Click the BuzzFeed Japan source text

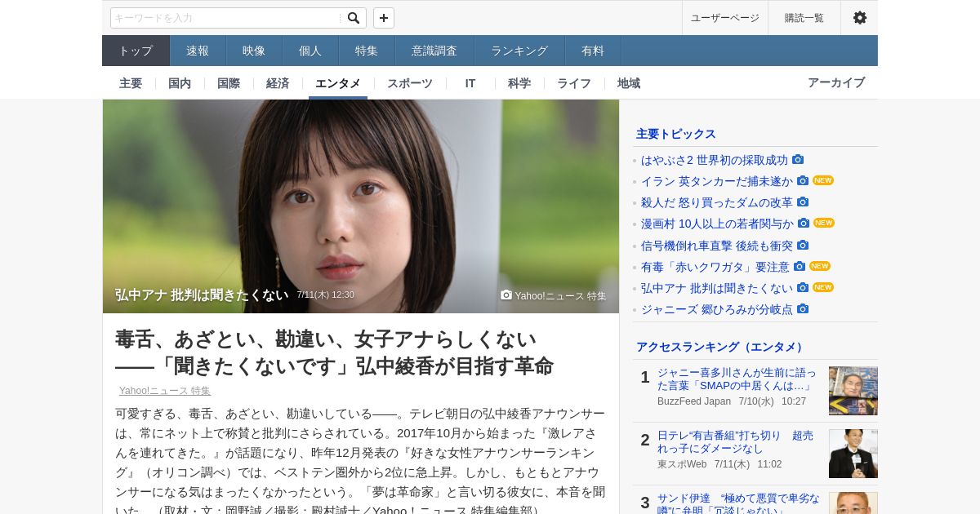694,401
